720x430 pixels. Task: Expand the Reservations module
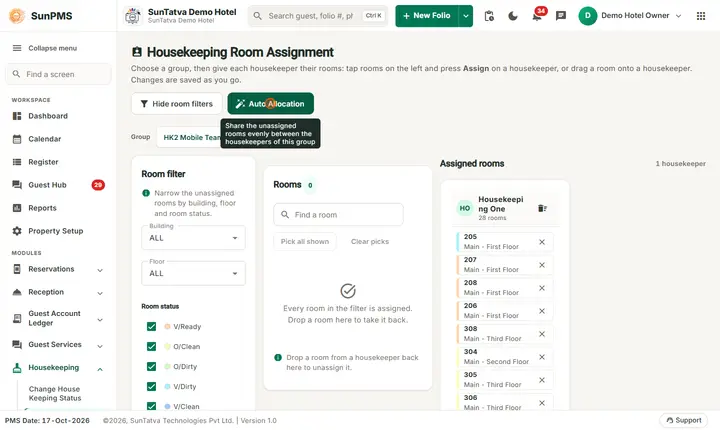click(100, 270)
